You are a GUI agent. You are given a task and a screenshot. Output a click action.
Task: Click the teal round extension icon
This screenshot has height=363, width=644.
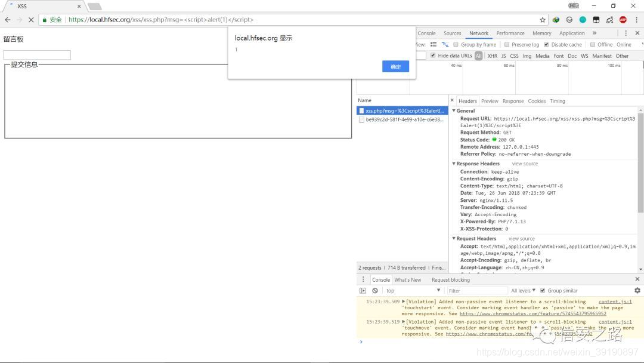point(583,20)
